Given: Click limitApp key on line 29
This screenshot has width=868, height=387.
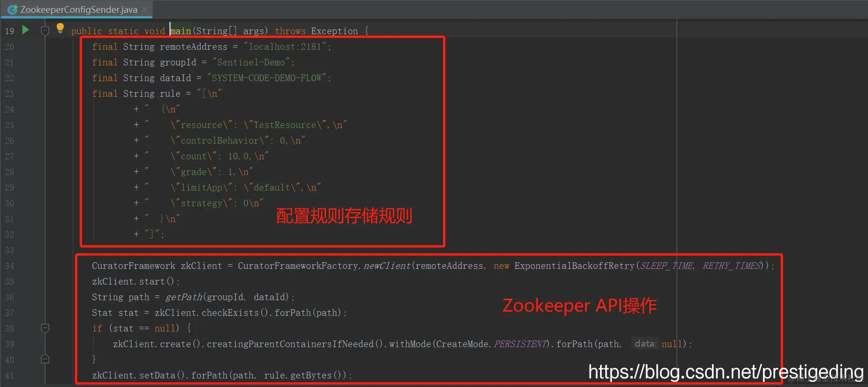Looking at the screenshot, I should (202, 187).
